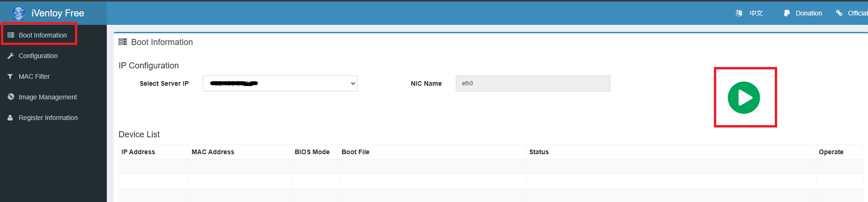Click the IP Address column header
868x202 pixels.
point(138,152)
